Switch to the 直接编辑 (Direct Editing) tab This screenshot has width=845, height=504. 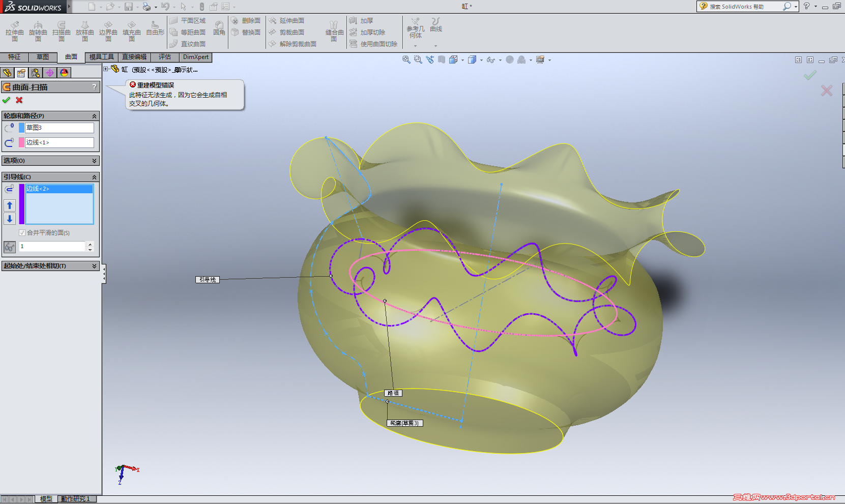coord(134,57)
